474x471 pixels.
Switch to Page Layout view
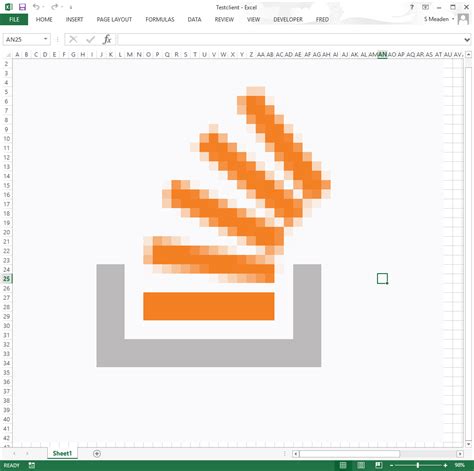(361, 465)
